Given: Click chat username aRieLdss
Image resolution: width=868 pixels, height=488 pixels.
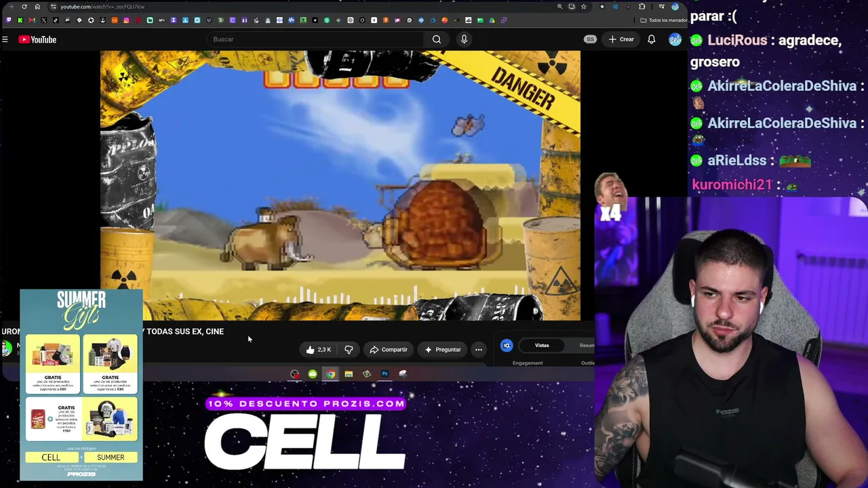Looking at the screenshot, I should (737, 161).
